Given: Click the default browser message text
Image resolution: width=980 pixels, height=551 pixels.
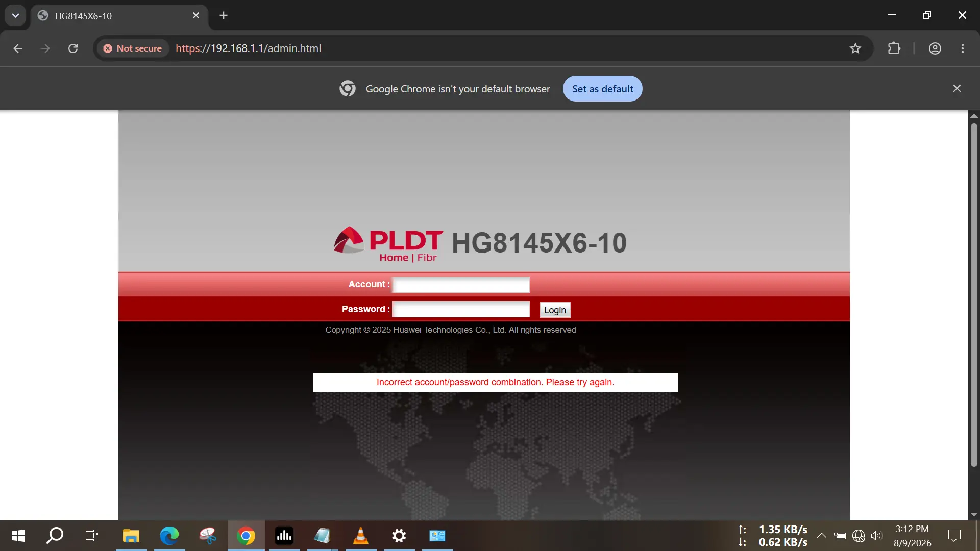Looking at the screenshot, I should pos(458,89).
